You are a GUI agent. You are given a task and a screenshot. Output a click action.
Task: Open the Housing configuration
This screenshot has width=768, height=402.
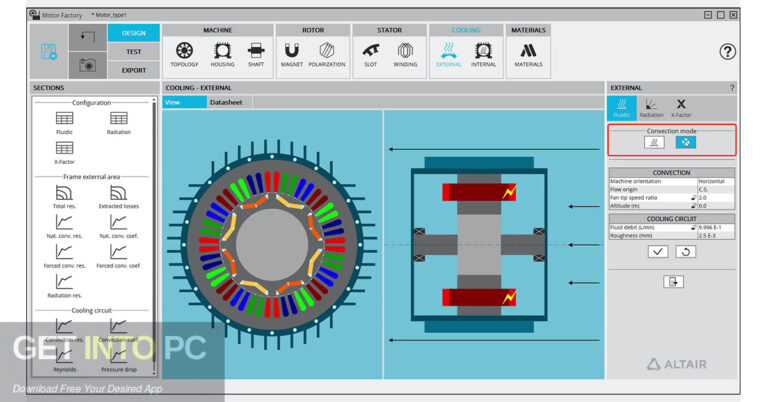point(222,54)
